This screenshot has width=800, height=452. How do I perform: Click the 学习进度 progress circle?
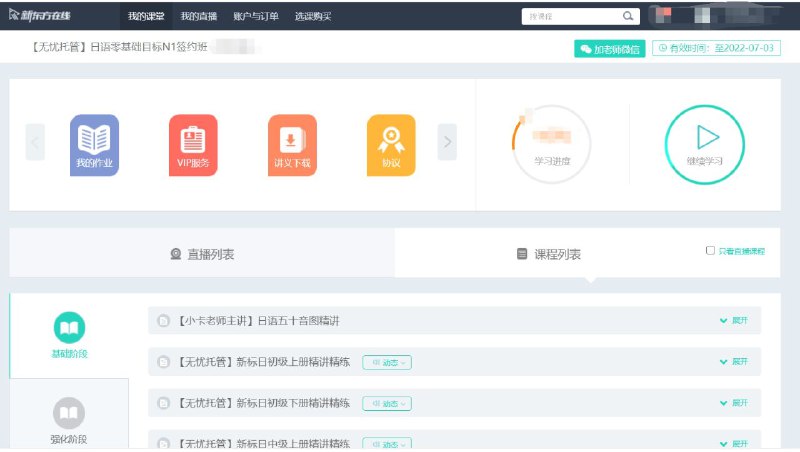[x=552, y=144]
